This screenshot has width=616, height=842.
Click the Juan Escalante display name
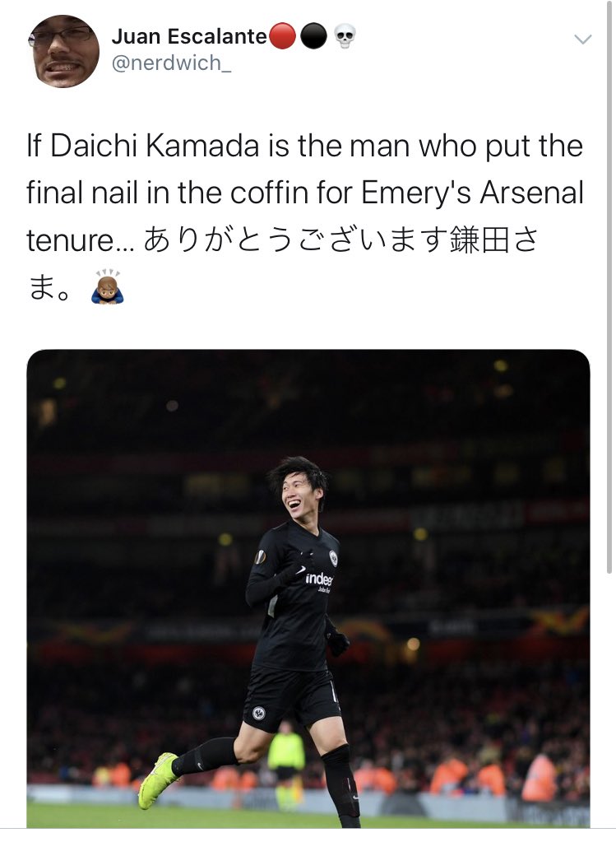[189, 36]
